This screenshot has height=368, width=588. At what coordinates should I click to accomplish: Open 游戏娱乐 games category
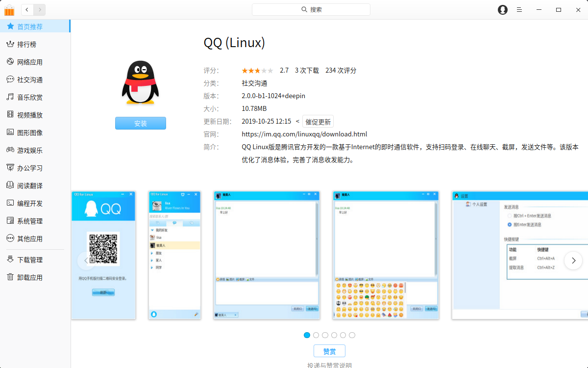pos(30,151)
